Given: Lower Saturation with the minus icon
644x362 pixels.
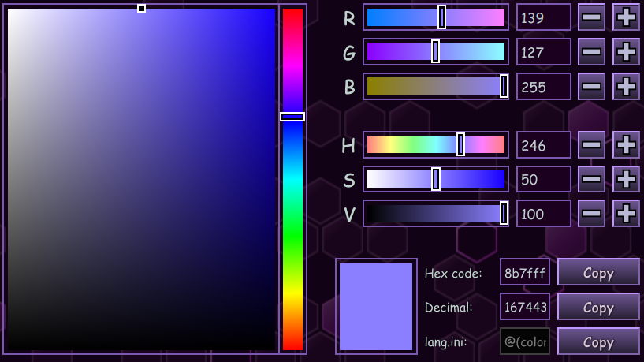Looking at the screenshot, I should coord(591,179).
